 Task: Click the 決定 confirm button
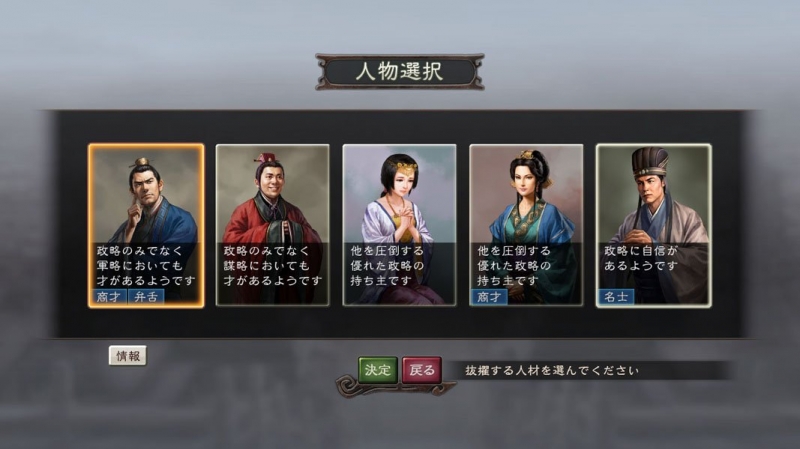pos(378,370)
